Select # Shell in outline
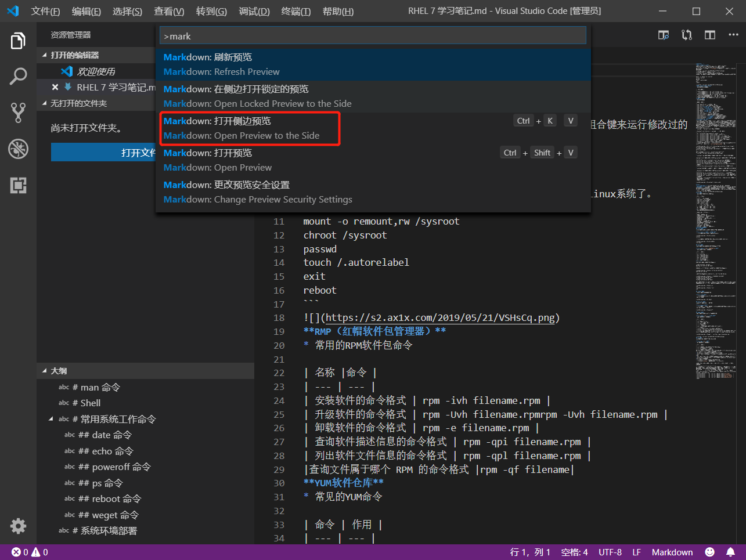Image resolution: width=746 pixels, height=560 pixels. (87, 403)
